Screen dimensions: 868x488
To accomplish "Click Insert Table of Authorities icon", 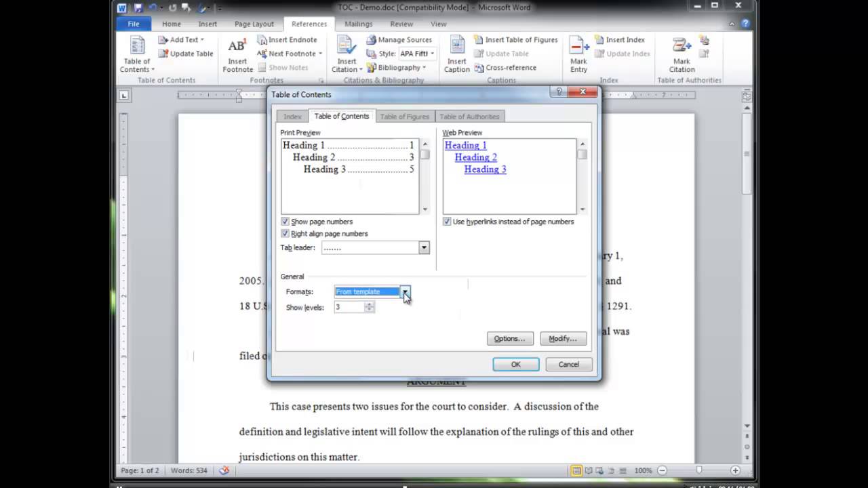I will [704, 41].
